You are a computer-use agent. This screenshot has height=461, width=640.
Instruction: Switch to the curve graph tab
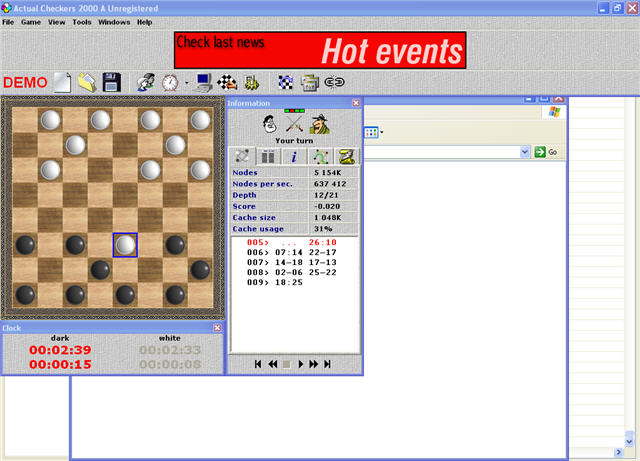(320, 157)
